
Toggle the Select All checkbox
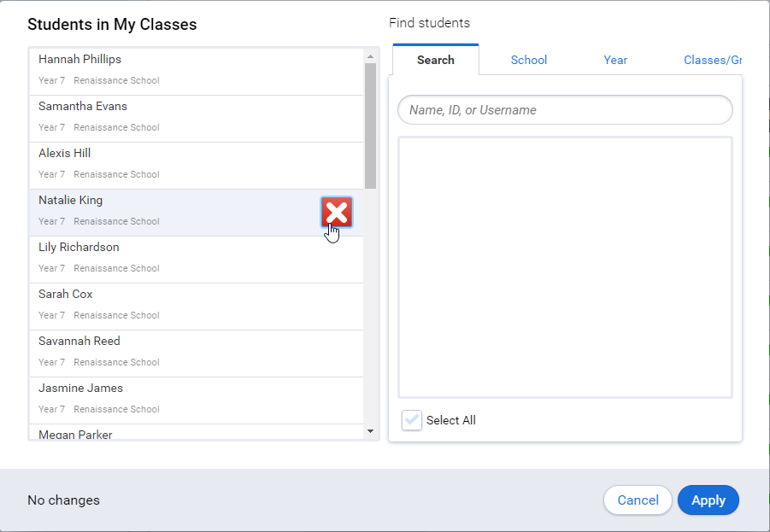click(x=412, y=420)
